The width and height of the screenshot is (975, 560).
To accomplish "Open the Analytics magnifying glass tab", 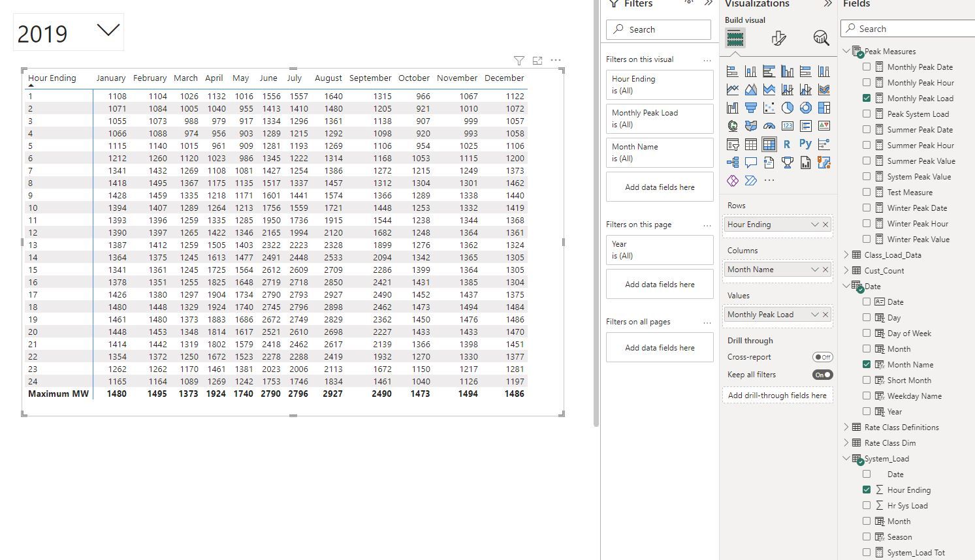I will point(821,38).
